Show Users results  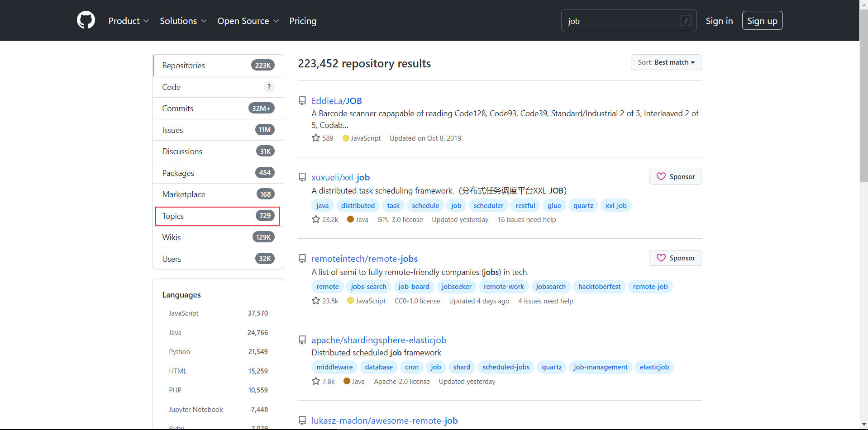pyautogui.click(x=218, y=259)
